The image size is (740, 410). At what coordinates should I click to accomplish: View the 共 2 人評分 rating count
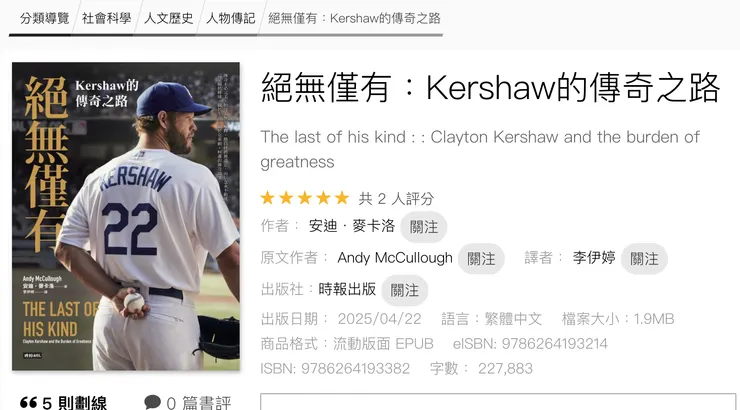(x=396, y=199)
